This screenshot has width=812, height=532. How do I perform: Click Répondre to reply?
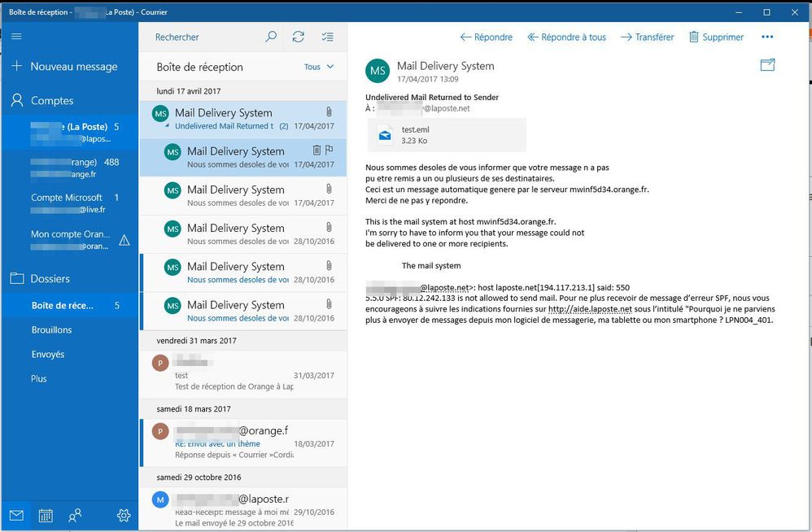click(x=487, y=37)
